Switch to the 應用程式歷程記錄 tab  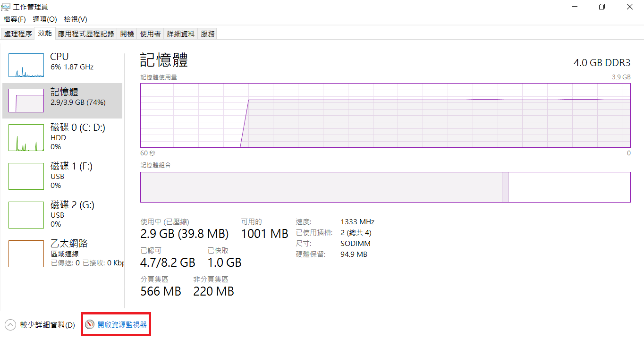[x=86, y=34]
